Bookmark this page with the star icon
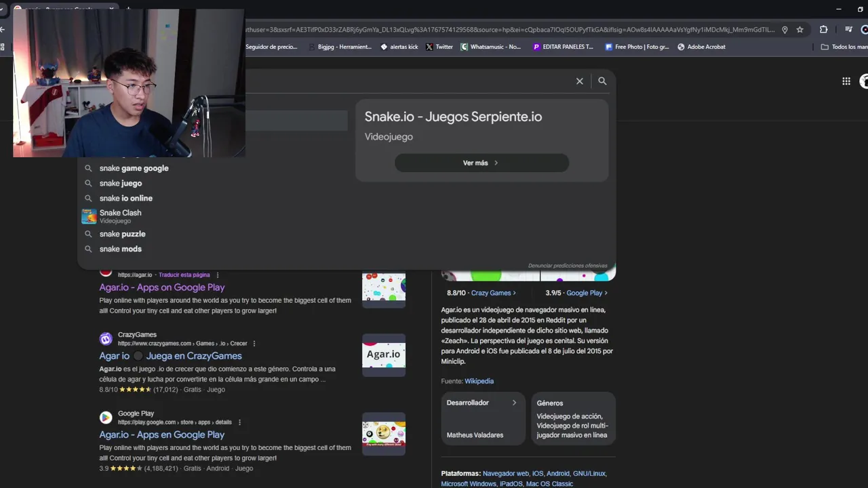Viewport: 868px width, 488px height. [800, 30]
